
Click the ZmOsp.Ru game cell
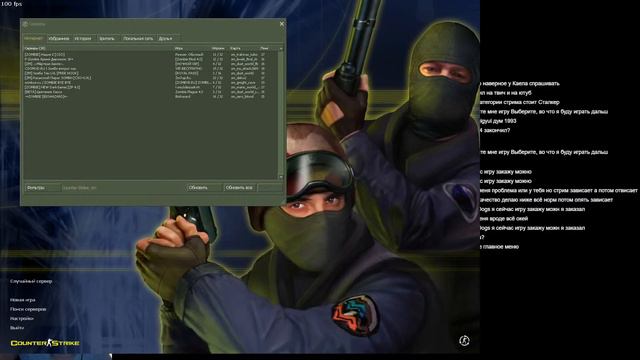182,78
